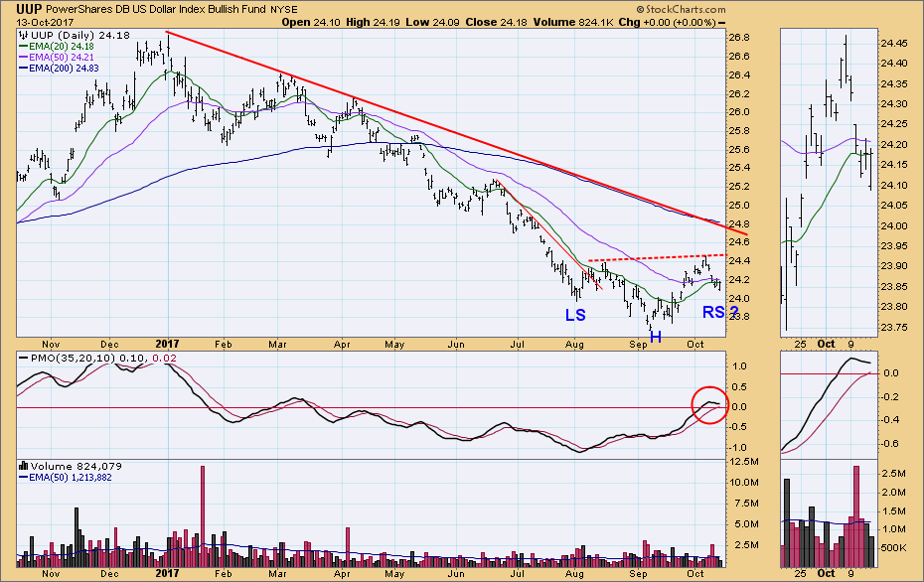Image resolution: width=924 pixels, height=582 pixels.
Task: Click the tall January volume spike bar
Action: coord(203,516)
